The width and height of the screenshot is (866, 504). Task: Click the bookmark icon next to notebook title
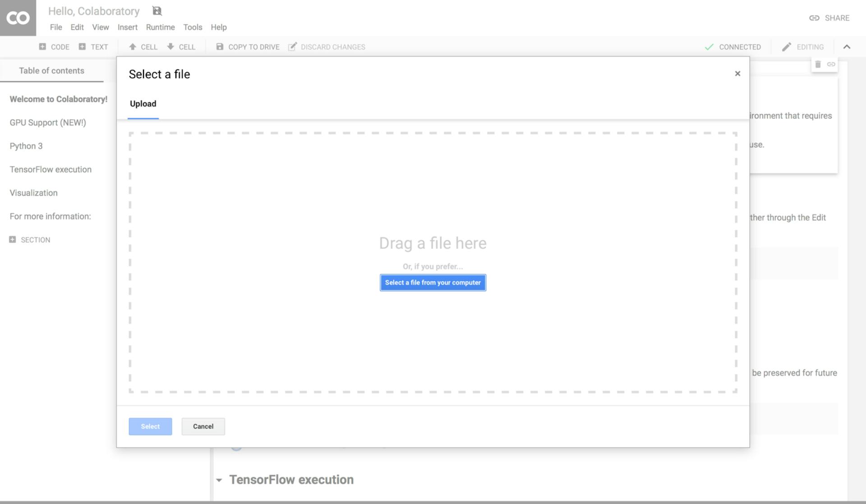[157, 10]
